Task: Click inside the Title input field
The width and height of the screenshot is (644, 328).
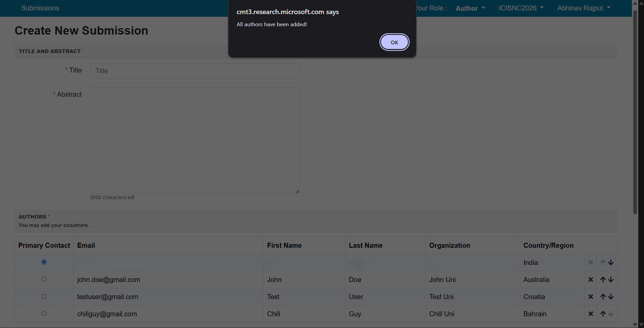Action: [x=194, y=71]
